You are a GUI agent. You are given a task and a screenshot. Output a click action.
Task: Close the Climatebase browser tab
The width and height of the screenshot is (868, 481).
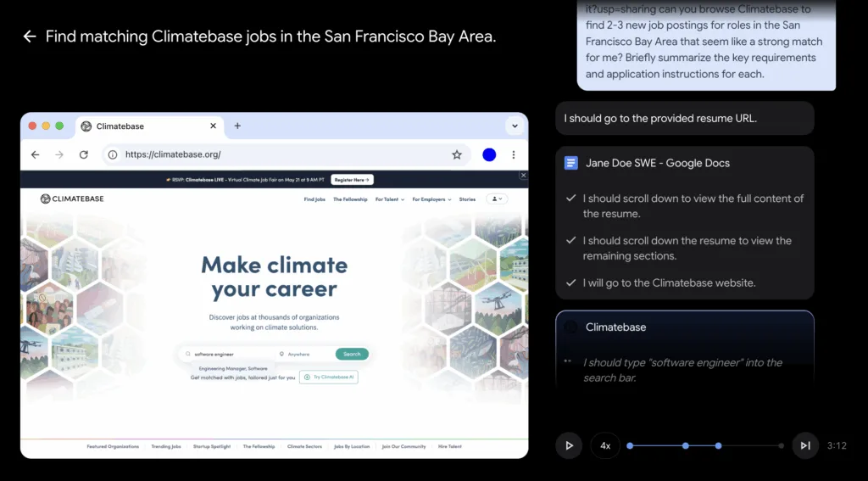[x=213, y=126]
